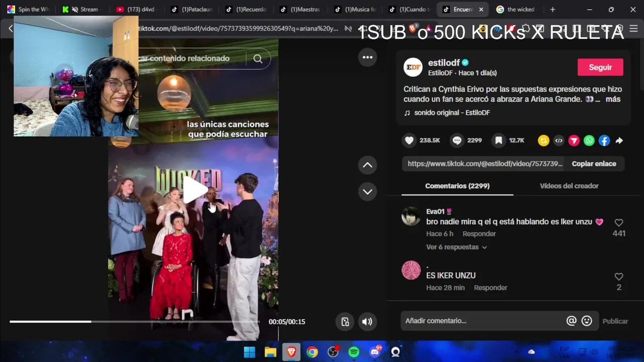Like the video with heart icon

(410, 141)
